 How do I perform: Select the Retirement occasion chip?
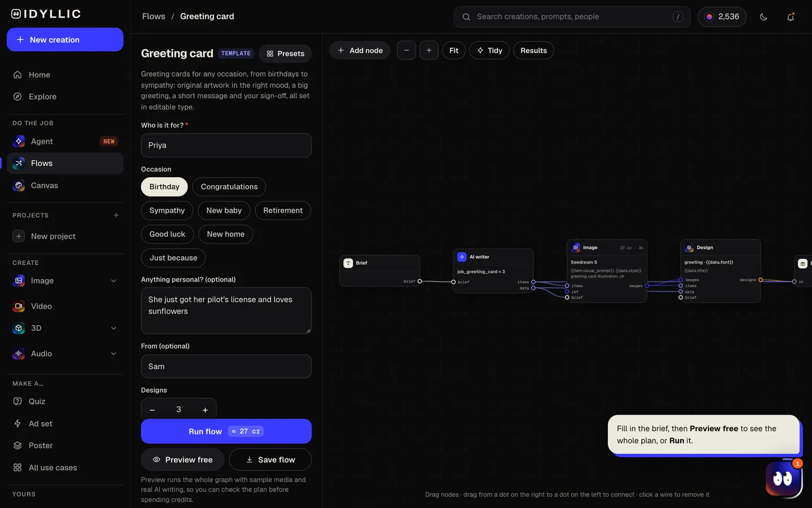[x=283, y=211]
